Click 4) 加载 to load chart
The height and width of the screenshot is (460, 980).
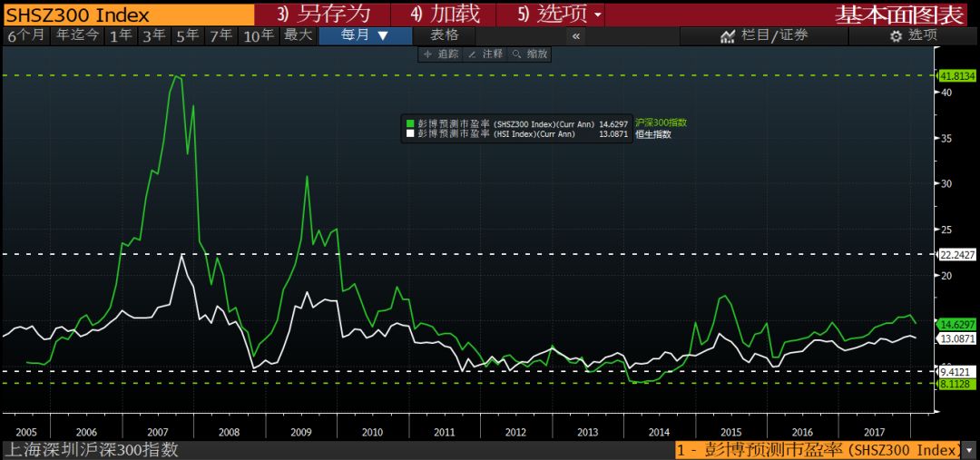444,15
